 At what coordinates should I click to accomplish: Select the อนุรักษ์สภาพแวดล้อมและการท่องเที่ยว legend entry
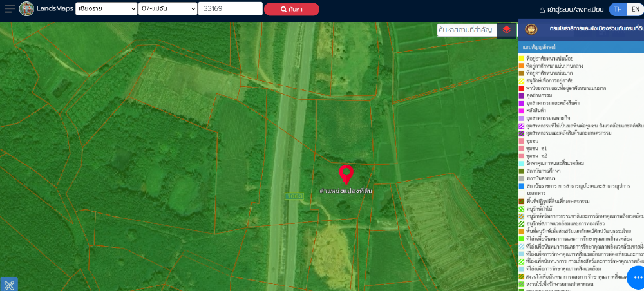(x=565, y=223)
